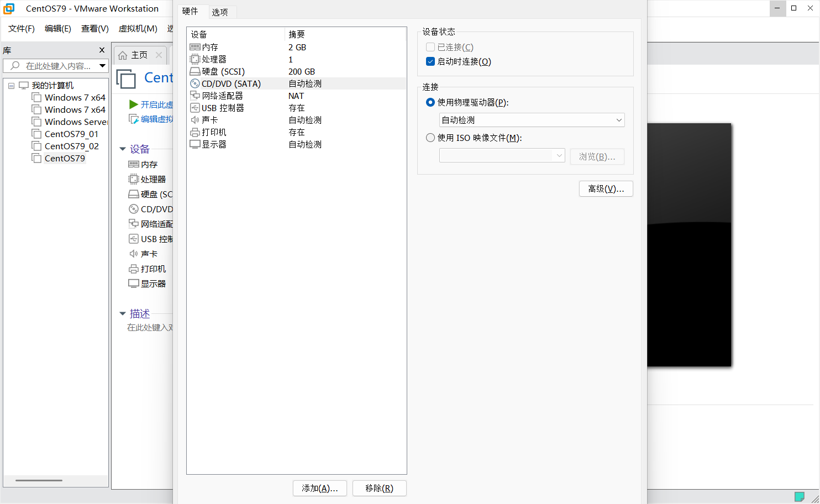Click the 2 GB memory summary value
This screenshot has height=504, width=820.
(x=297, y=47)
